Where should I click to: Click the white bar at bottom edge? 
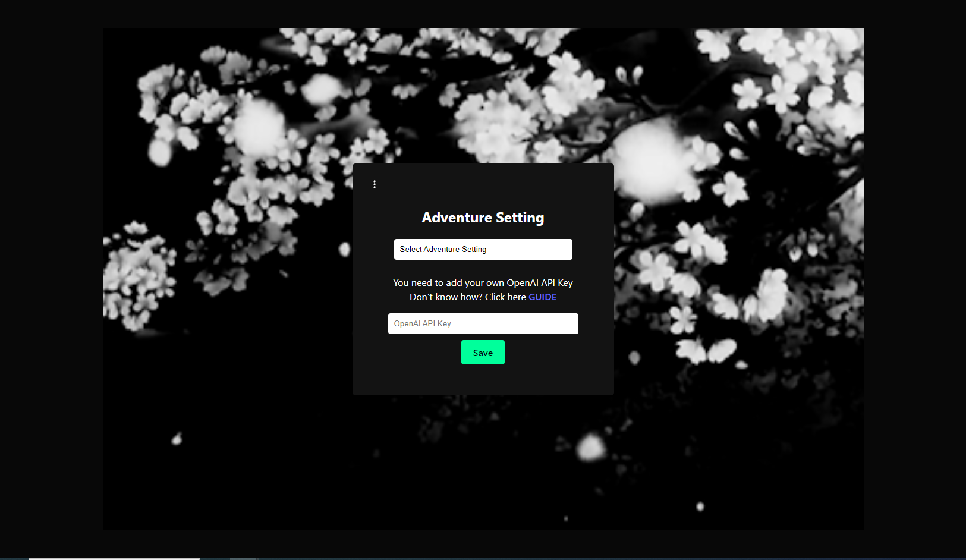114,558
